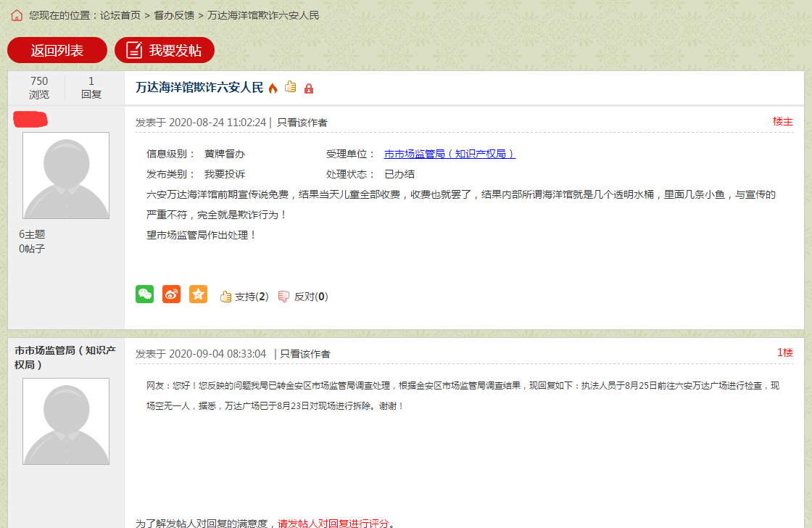The height and width of the screenshot is (528, 812).
Task: Click the 750 浏览 view count
Action: click(x=39, y=88)
